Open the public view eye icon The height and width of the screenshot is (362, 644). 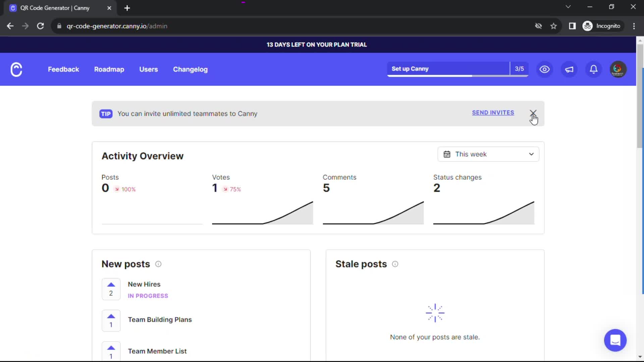point(544,69)
